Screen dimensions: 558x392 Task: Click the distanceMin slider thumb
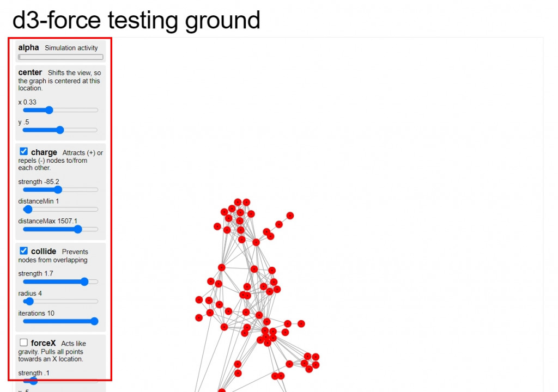[28, 210]
